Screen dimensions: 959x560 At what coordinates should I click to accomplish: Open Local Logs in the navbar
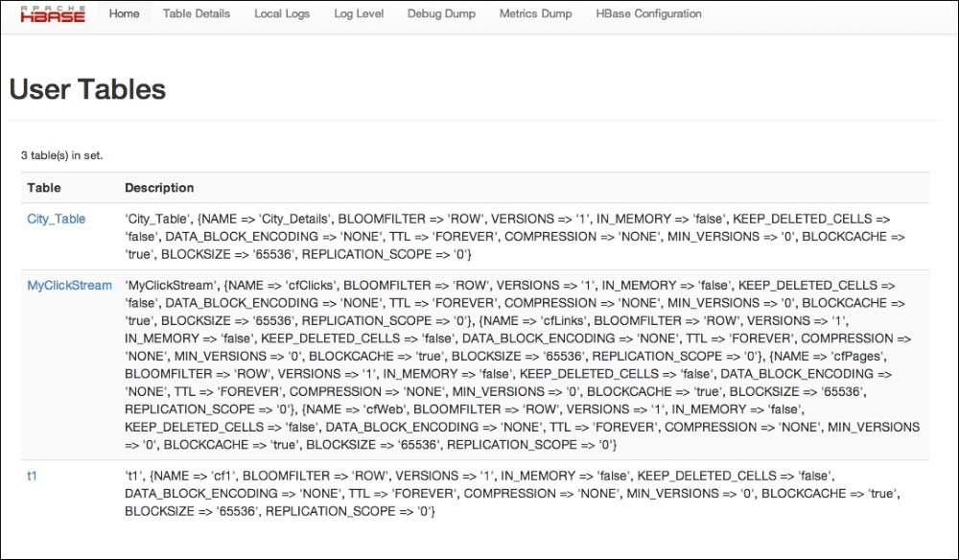[x=282, y=13]
